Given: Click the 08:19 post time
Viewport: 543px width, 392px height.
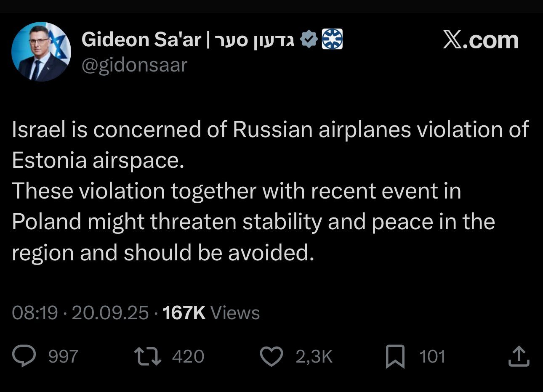Looking at the screenshot, I should [x=35, y=313].
